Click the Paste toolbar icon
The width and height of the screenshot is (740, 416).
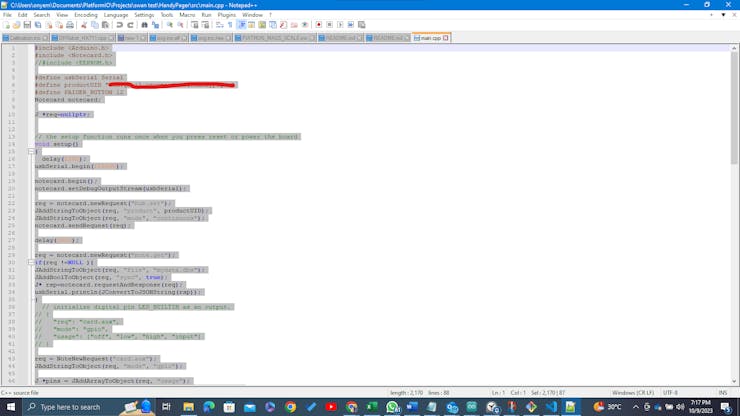(105, 25)
